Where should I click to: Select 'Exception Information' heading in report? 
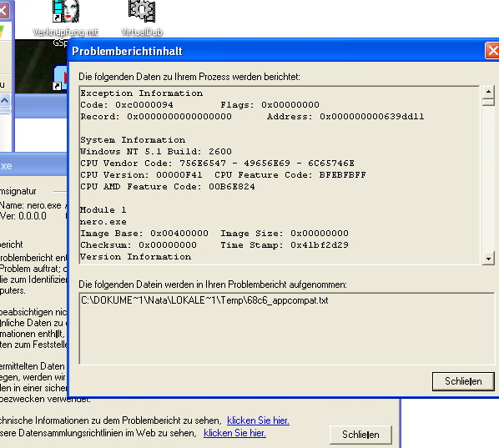coord(141,93)
